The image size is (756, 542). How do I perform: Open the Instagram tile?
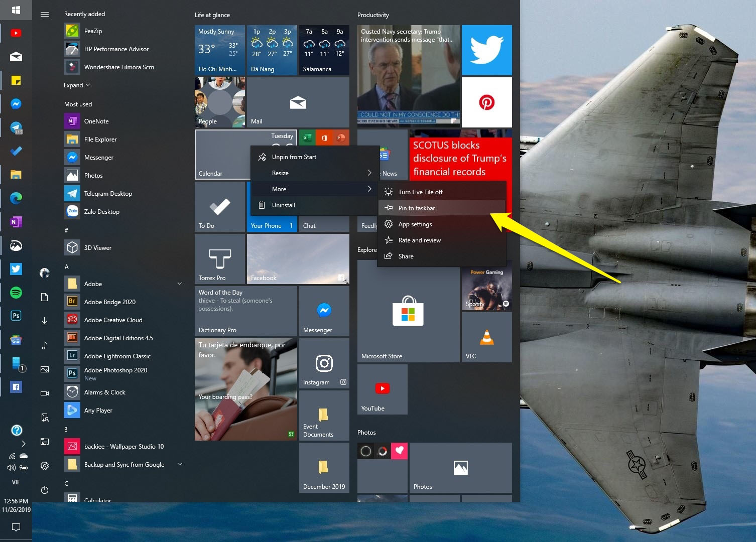click(x=324, y=363)
